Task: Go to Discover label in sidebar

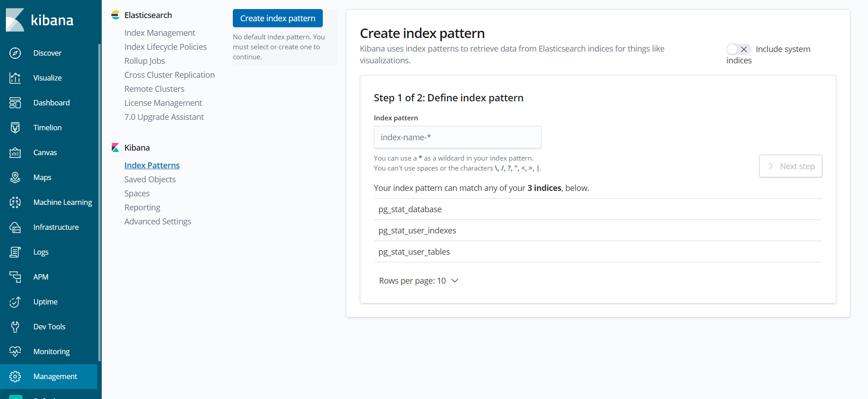Action: click(x=47, y=53)
